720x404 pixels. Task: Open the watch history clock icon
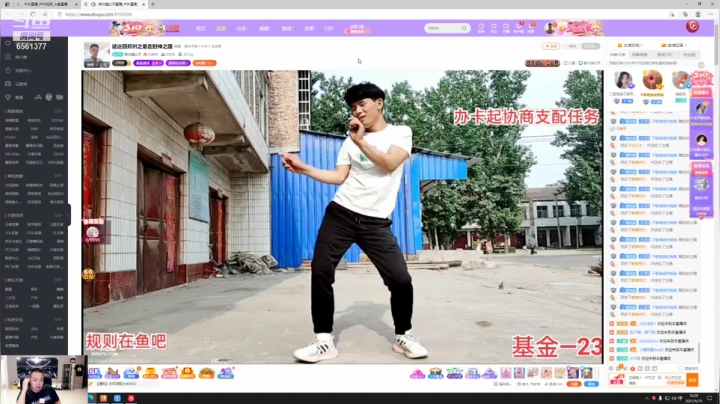(x=481, y=27)
